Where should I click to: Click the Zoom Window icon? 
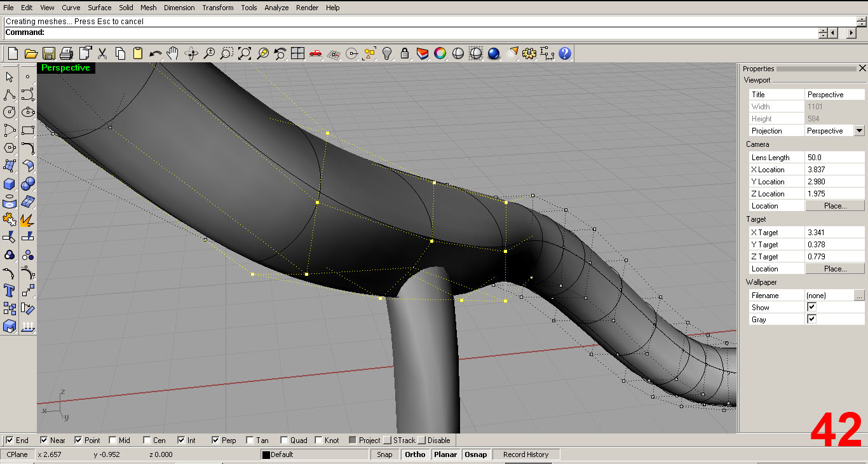[227, 53]
